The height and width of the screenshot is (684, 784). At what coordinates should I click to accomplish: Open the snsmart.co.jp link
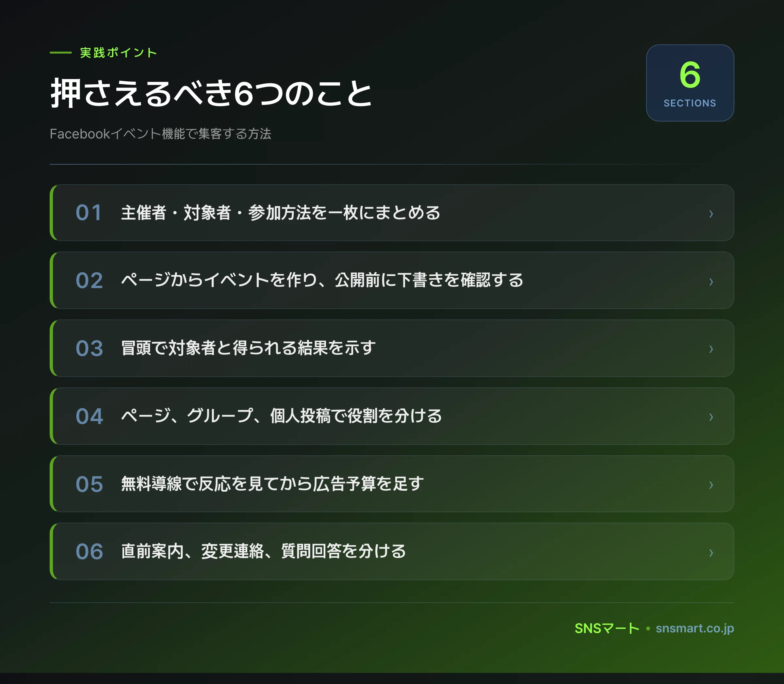(695, 628)
